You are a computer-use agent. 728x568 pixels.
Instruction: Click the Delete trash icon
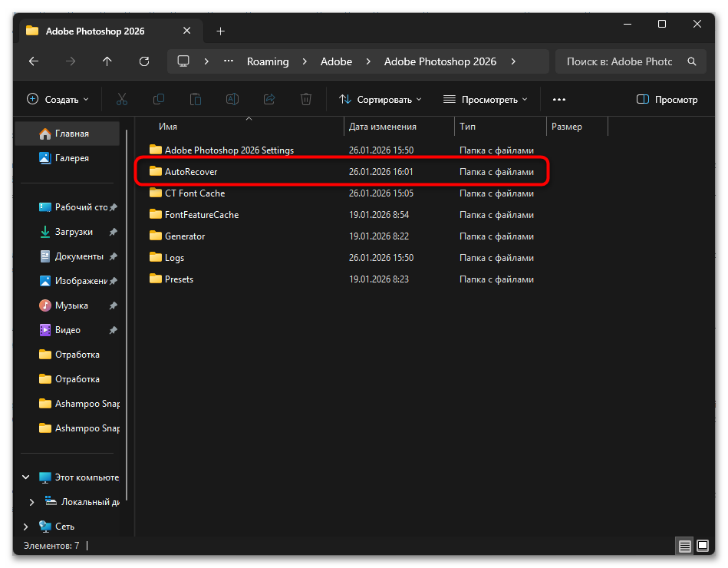click(x=306, y=99)
